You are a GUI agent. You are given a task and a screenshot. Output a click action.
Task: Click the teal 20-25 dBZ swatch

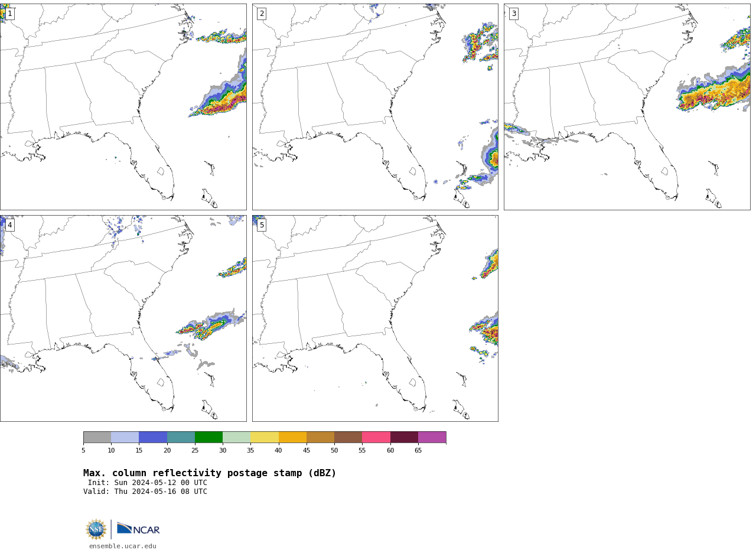click(181, 437)
